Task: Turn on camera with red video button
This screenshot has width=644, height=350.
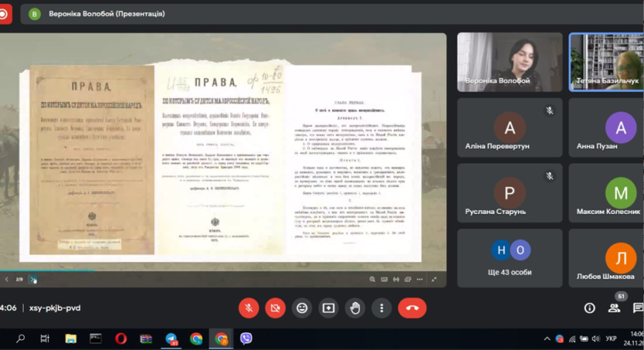Action: tap(275, 308)
